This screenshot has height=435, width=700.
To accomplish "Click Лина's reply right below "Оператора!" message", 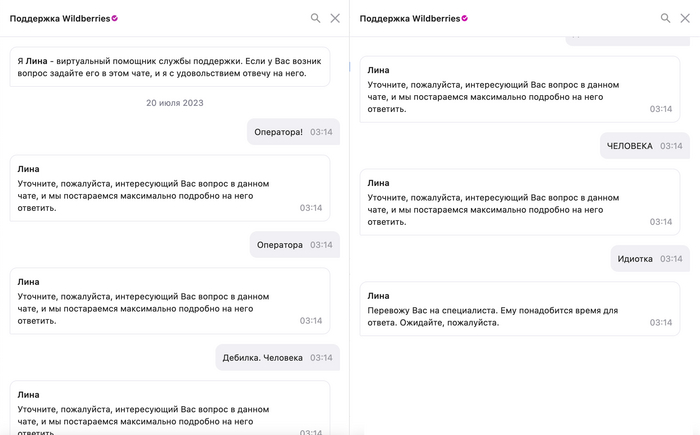I will 170,188.
